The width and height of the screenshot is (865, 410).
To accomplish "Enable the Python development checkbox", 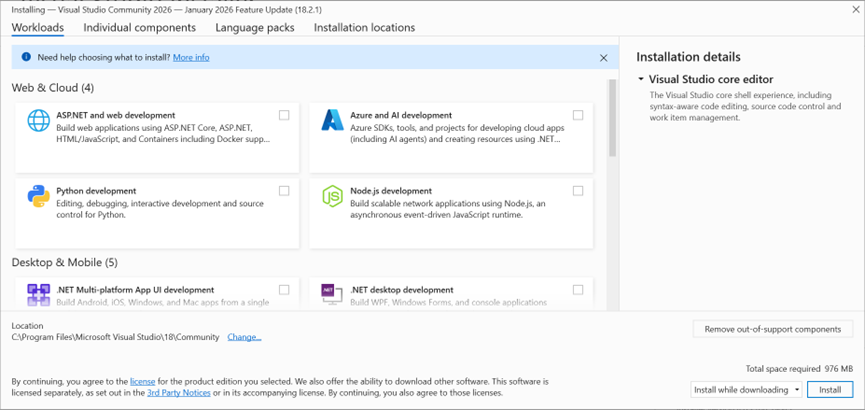I will (x=284, y=190).
